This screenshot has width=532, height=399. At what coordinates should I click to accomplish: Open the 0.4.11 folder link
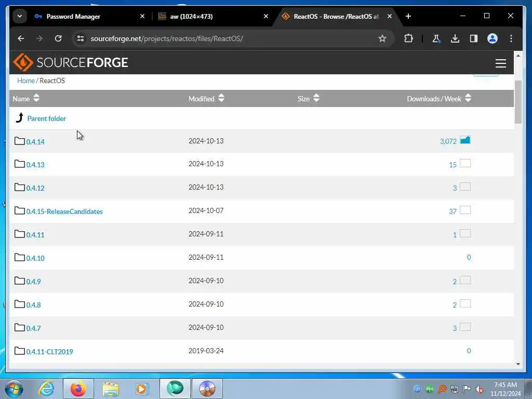pyautogui.click(x=35, y=235)
